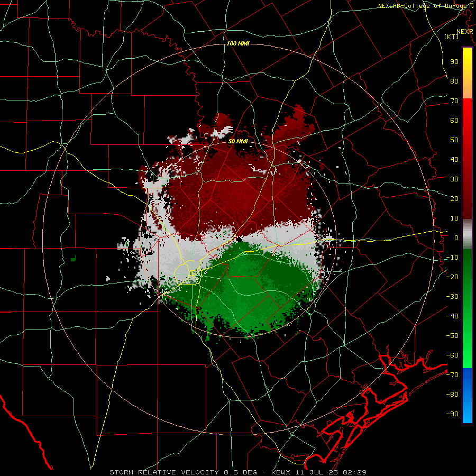The height and width of the screenshot is (476, 476).
Task: Select the -10 value on velocity scale
Action: pyautogui.click(x=452, y=258)
